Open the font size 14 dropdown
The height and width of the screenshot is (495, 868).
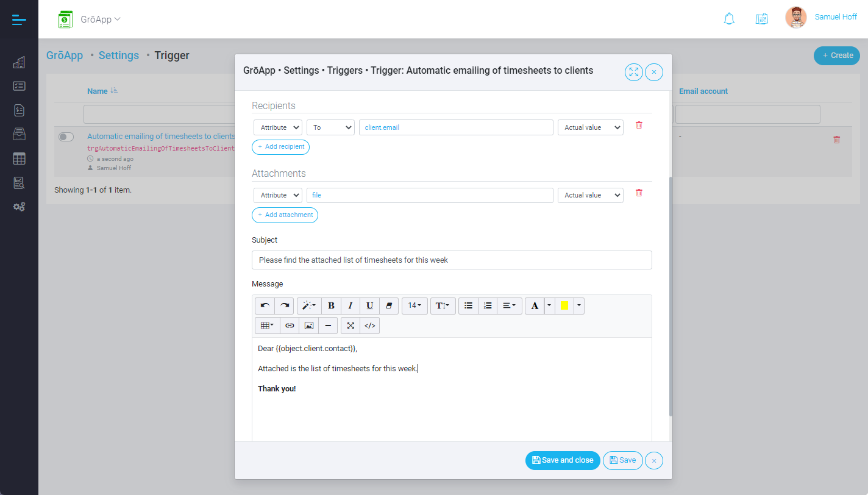click(x=414, y=305)
